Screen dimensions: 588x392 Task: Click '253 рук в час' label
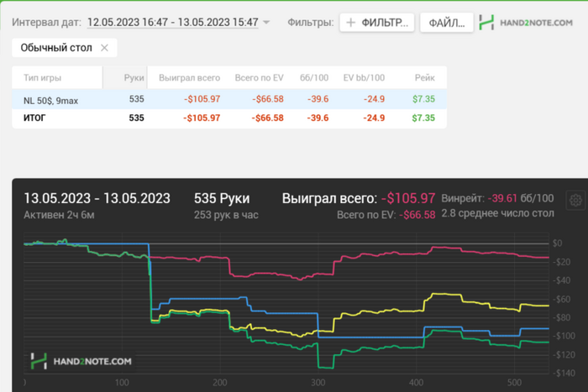pos(226,215)
